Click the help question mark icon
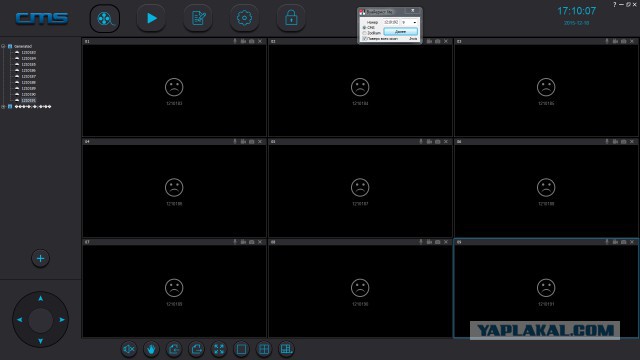This screenshot has height=360, width=640. (614, 4)
